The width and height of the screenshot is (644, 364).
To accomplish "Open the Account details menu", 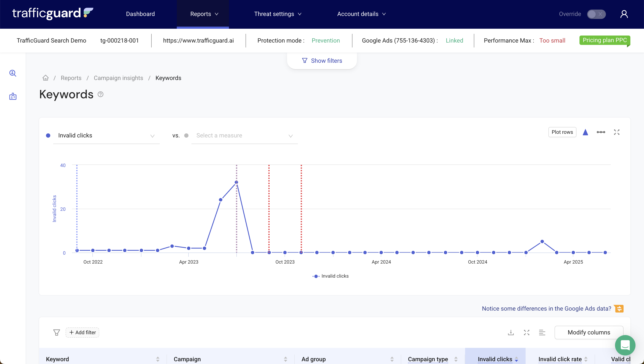I will pos(361,14).
